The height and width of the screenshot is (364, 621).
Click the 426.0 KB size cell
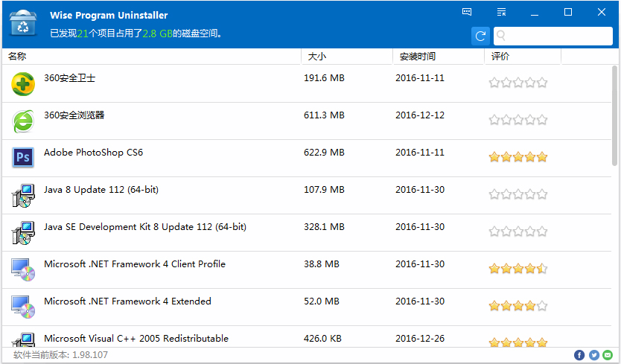(x=322, y=339)
